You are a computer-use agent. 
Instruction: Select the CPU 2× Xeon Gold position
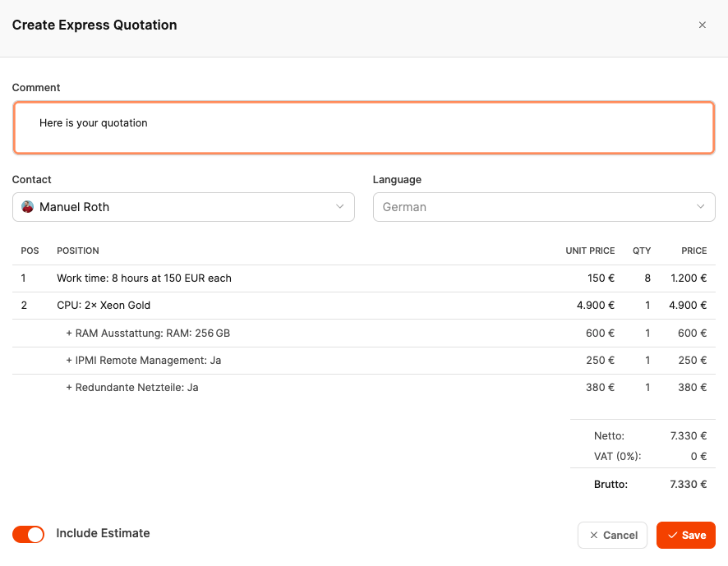coord(104,306)
